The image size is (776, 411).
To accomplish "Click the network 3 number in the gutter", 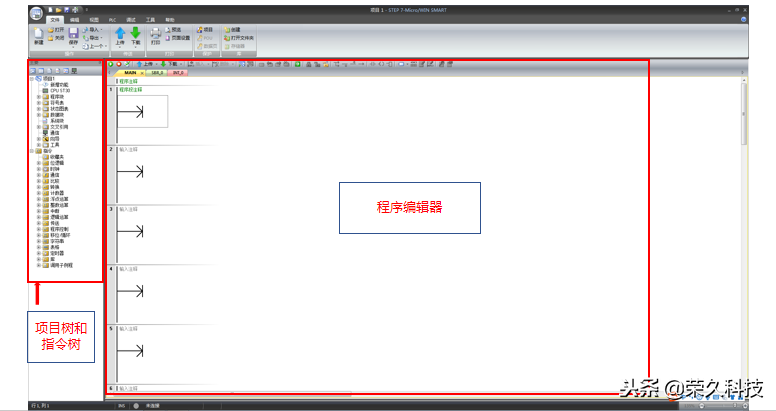I will coord(111,209).
